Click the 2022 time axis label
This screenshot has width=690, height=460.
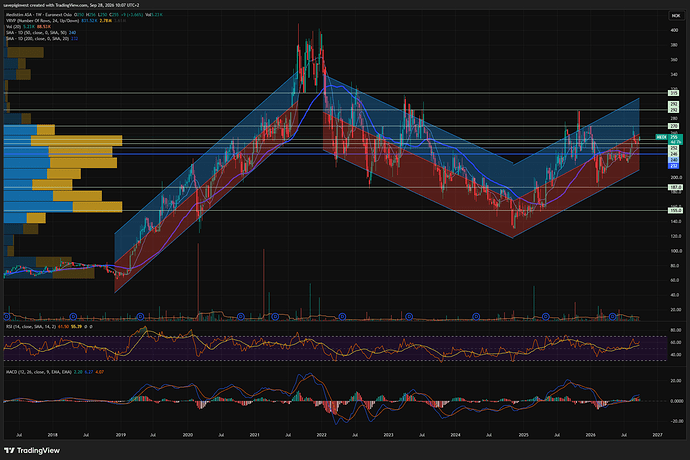point(321,435)
